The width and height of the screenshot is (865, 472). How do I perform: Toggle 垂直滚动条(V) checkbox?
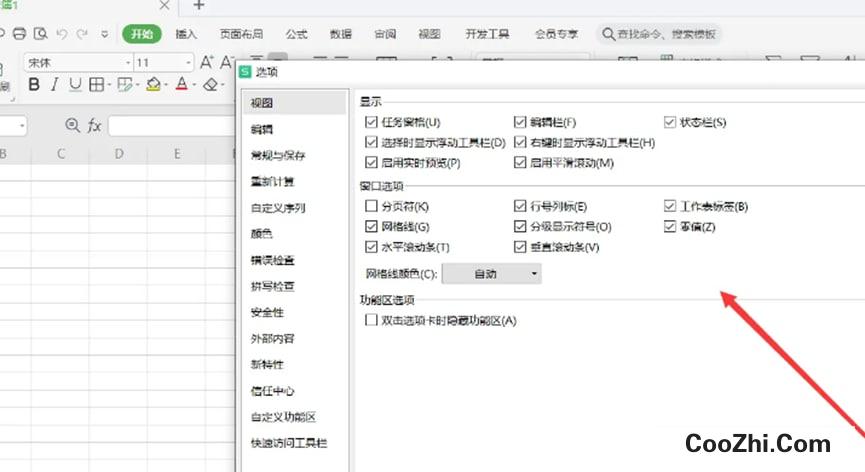point(520,246)
